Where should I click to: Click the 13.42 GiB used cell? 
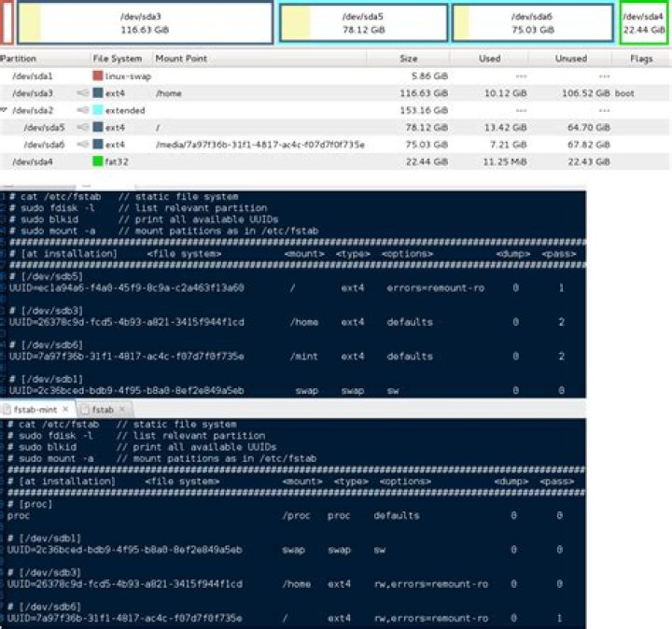click(505, 128)
